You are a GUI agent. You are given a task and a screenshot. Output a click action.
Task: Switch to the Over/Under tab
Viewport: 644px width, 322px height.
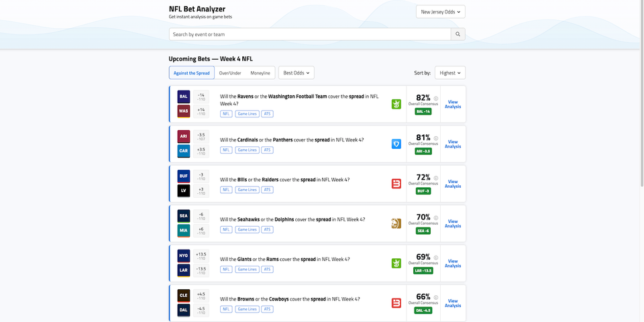[230, 72]
